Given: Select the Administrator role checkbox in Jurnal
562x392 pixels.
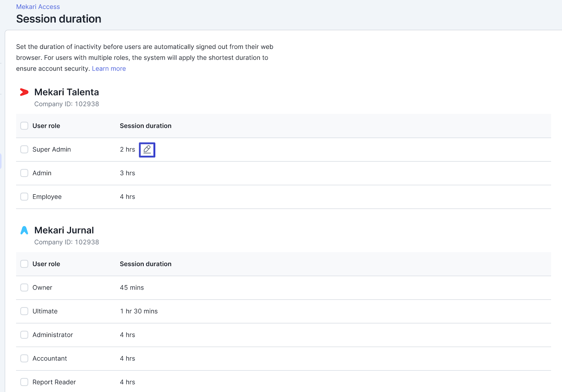Looking at the screenshot, I should tap(24, 335).
